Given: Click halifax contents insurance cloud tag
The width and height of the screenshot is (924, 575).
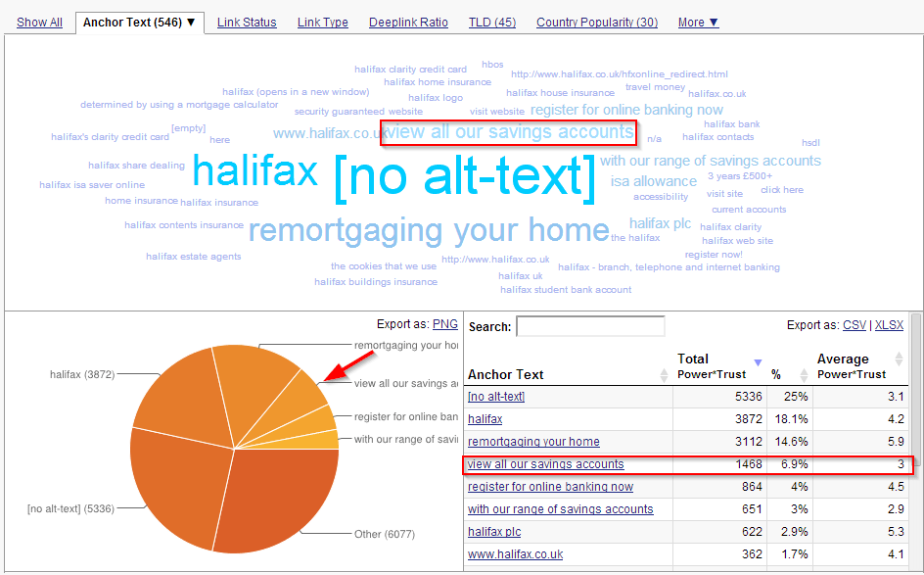Looking at the screenshot, I should tap(184, 224).
